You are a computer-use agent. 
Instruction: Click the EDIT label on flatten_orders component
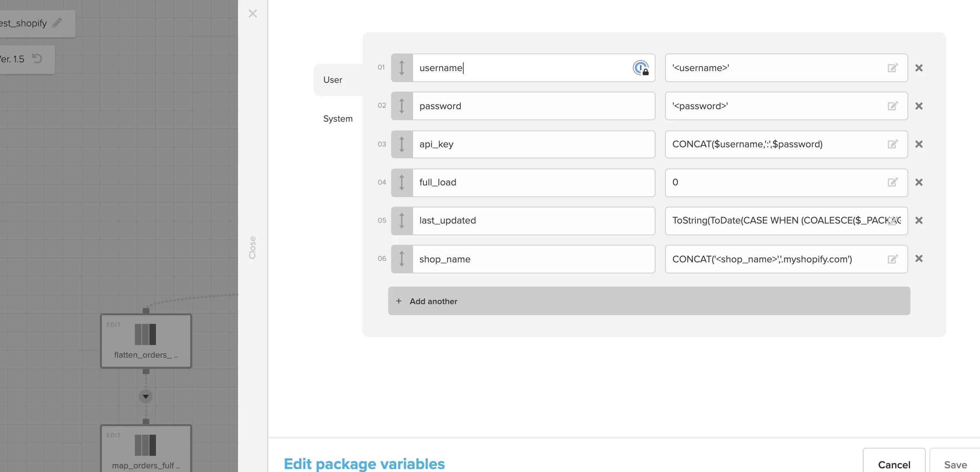point(114,324)
